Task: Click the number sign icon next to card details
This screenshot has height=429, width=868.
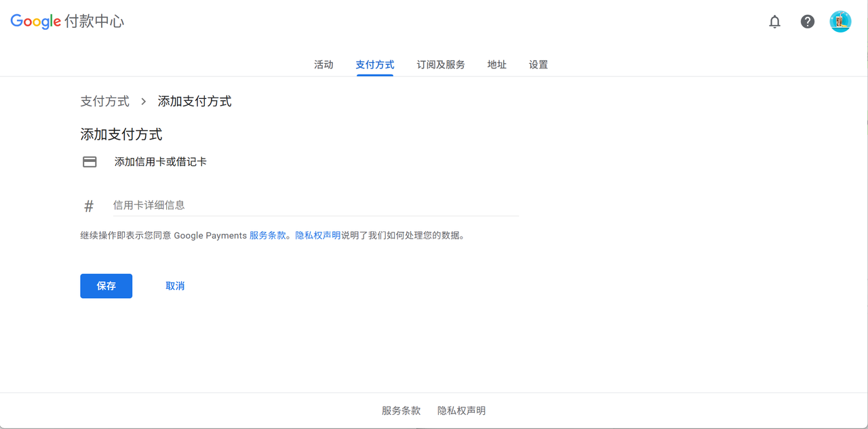Action: tap(89, 205)
